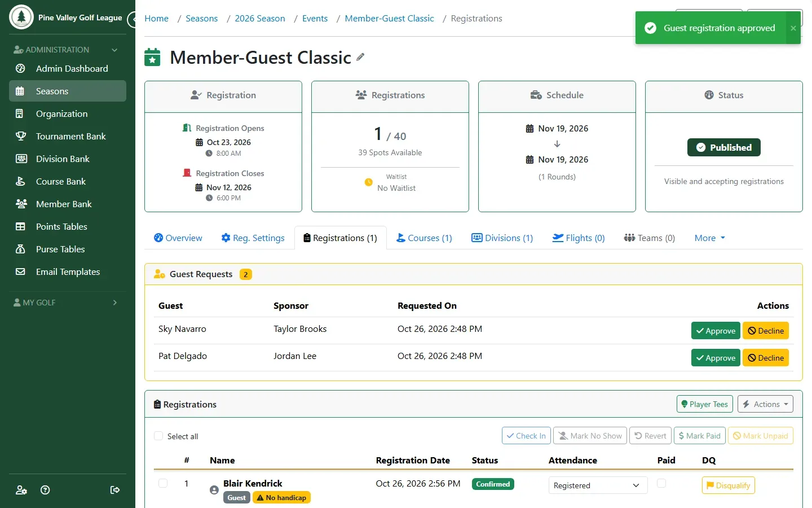Viewport: 812px width, 508px height.
Task: Click the pencil edit icon beside Member-Guest Classic
Action: (x=360, y=57)
